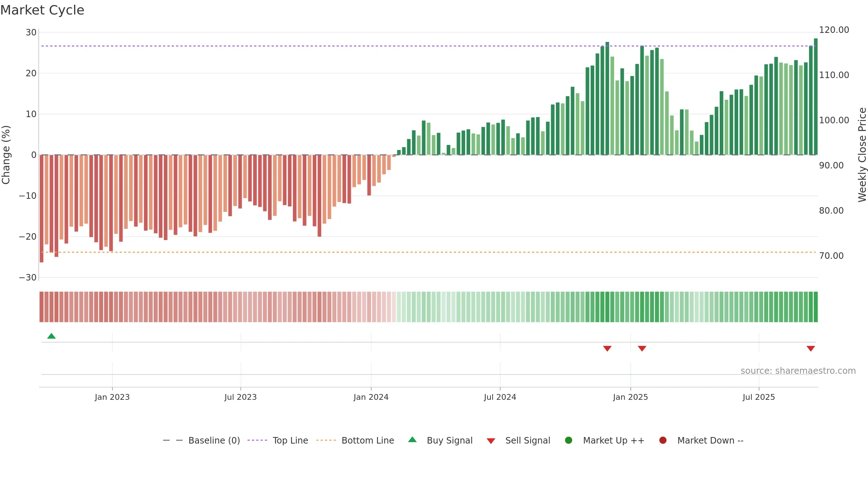868x488 pixels.
Task: Click the Weekly Close Price axis title
Action: 862,155
